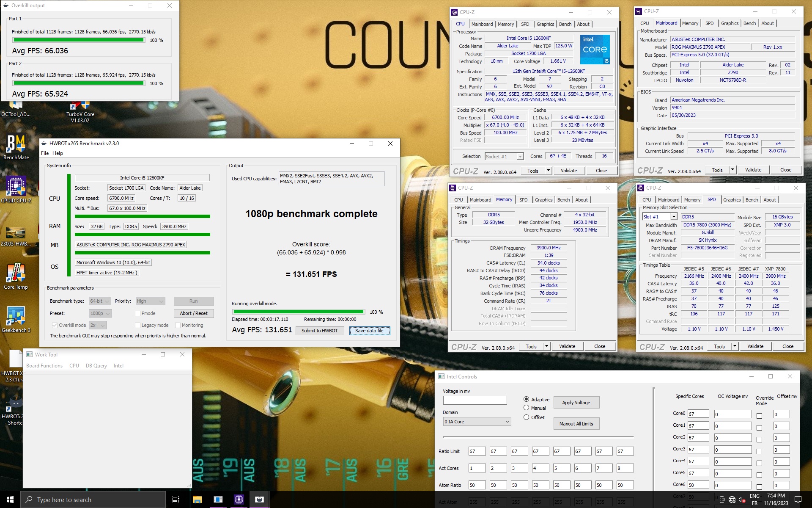Launch BenchMate from desktop

[16, 147]
